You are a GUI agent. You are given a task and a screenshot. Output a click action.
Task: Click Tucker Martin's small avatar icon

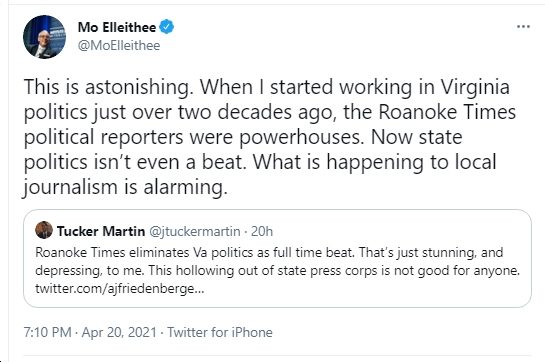click(44, 230)
